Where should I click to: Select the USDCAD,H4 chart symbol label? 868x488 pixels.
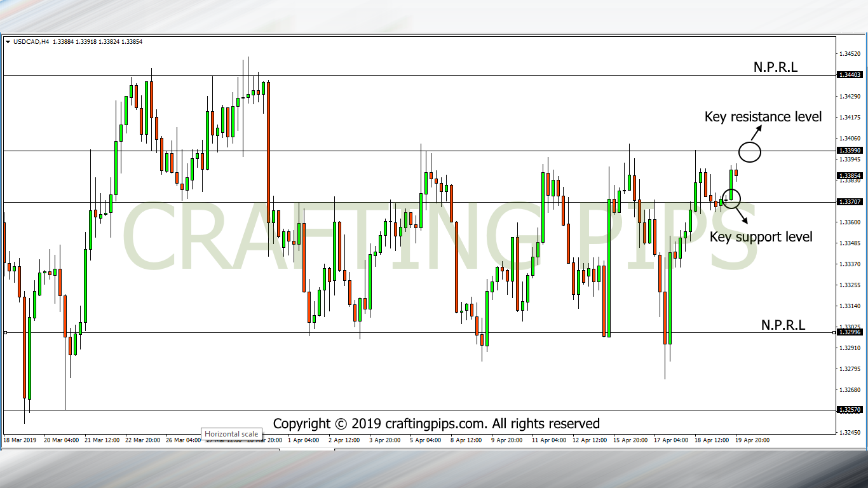[31, 42]
